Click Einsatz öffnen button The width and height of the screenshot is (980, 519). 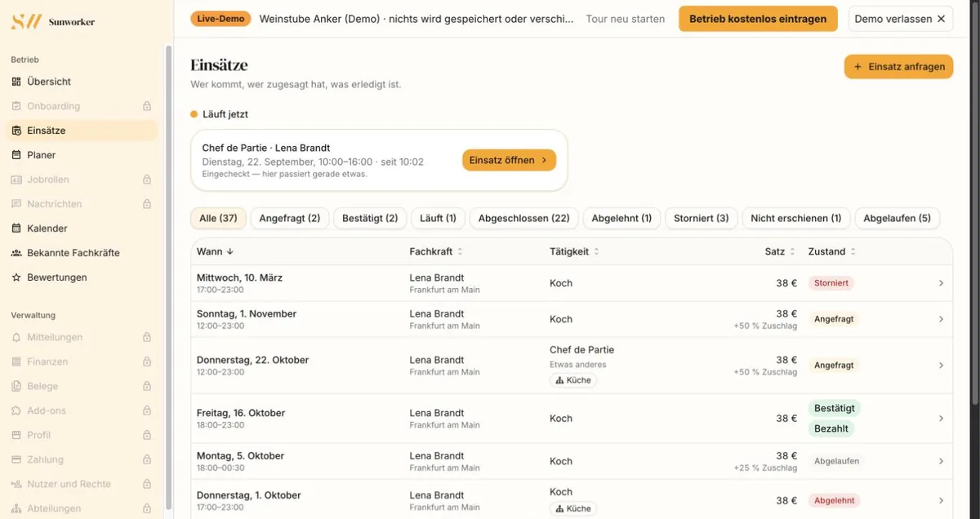[x=509, y=160]
